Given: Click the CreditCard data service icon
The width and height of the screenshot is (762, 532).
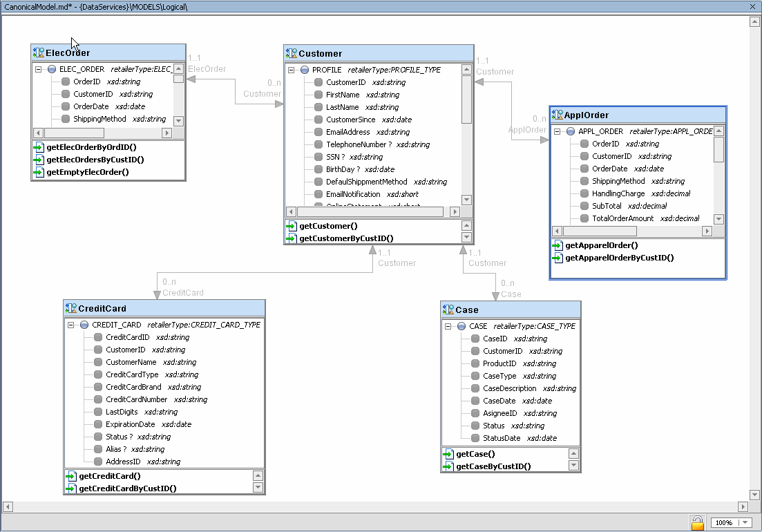Looking at the screenshot, I should [69, 309].
